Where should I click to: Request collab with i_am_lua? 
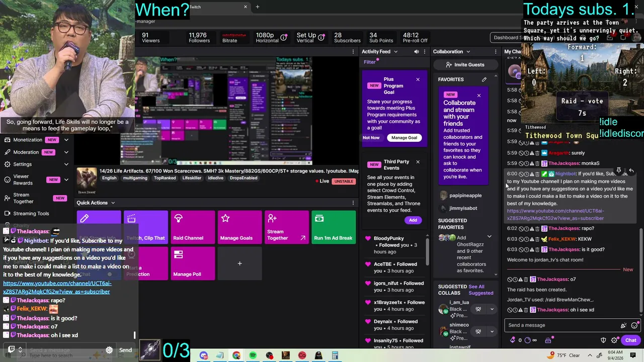pyautogui.click(x=478, y=309)
